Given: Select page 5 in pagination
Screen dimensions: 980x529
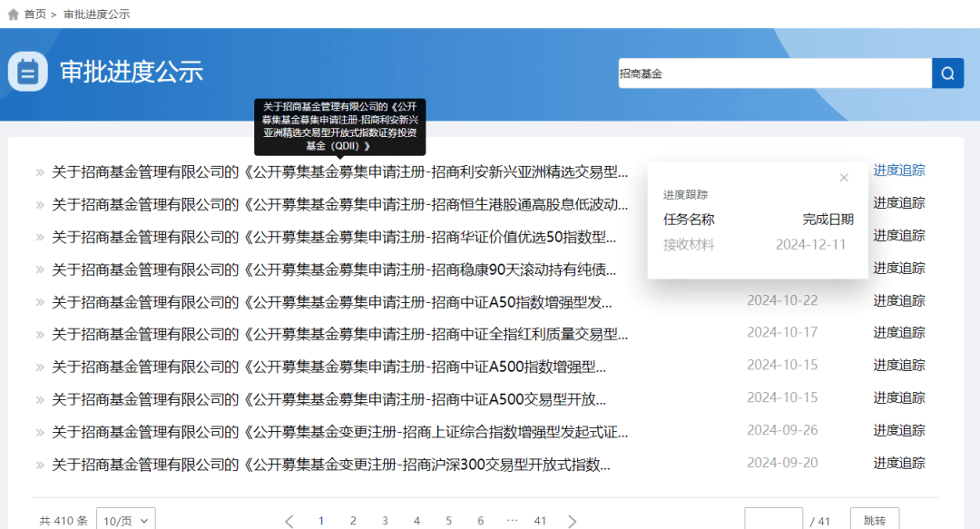Looking at the screenshot, I should point(449,520).
